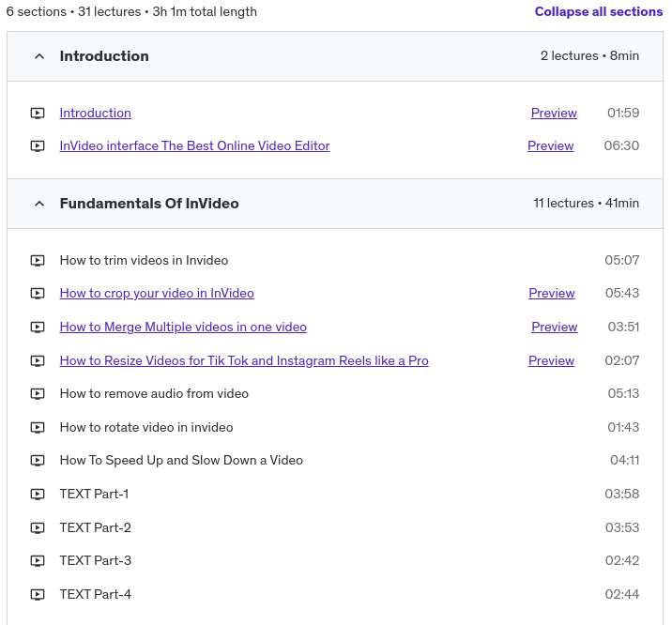This screenshot has height=625, width=672.
Task: Click Collapse all sections link
Action: [x=598, y=12]
